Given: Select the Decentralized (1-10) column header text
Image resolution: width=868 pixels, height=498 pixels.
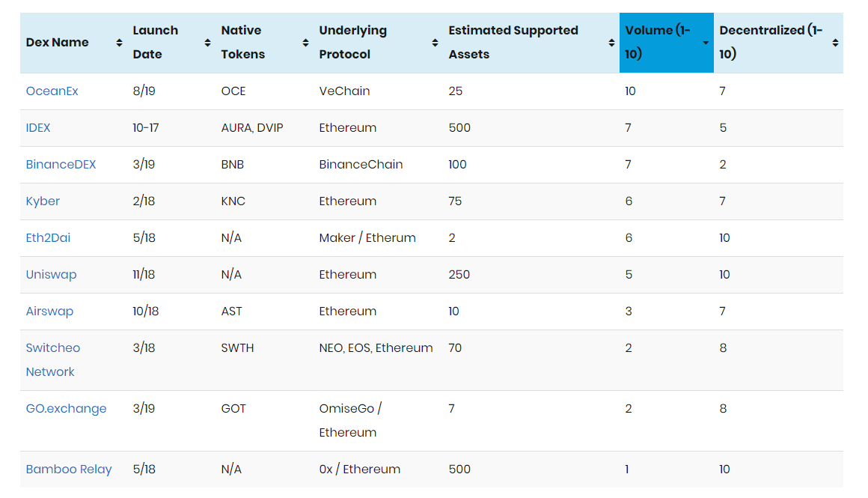Looking at the screenshot, I should pyautogui.click(x=771, y=42).
